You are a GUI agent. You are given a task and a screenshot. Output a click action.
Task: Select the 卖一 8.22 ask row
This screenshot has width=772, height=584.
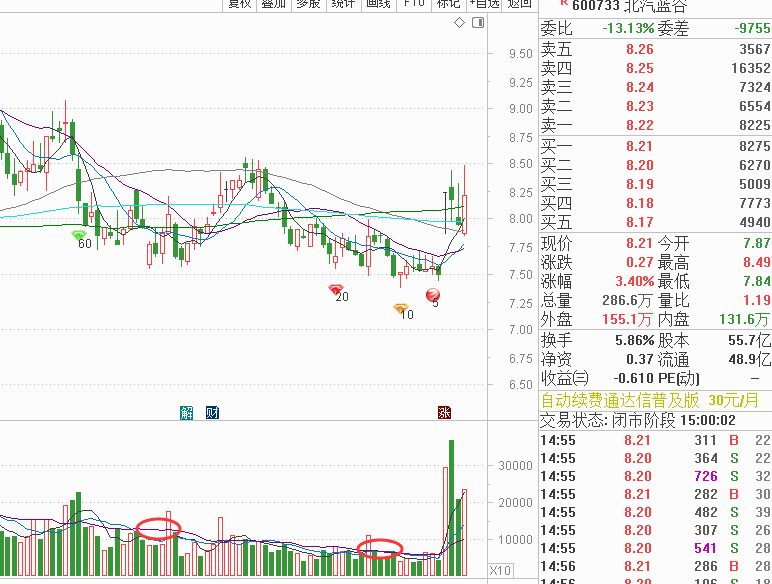(x=655, y=125)
